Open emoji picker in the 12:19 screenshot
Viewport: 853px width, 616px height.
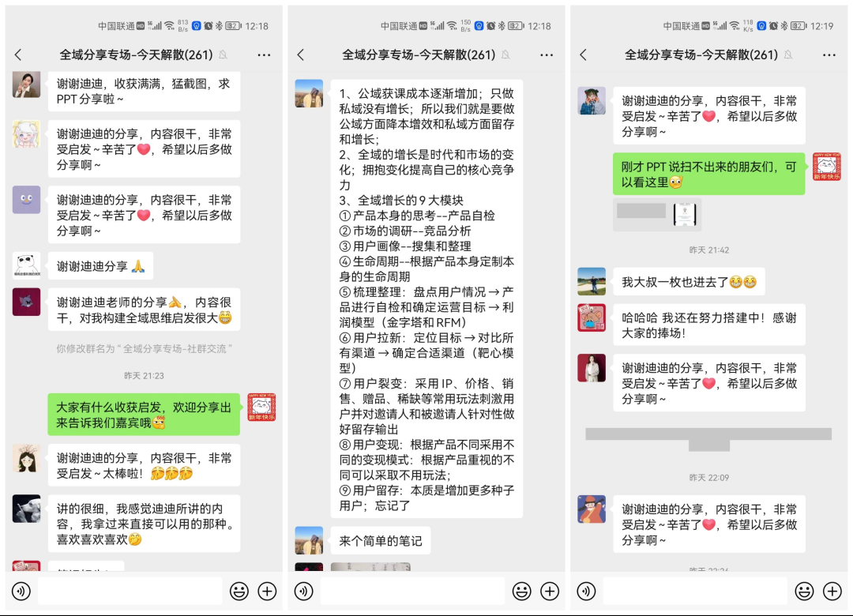pyautogui.click(x=804, y=591)
